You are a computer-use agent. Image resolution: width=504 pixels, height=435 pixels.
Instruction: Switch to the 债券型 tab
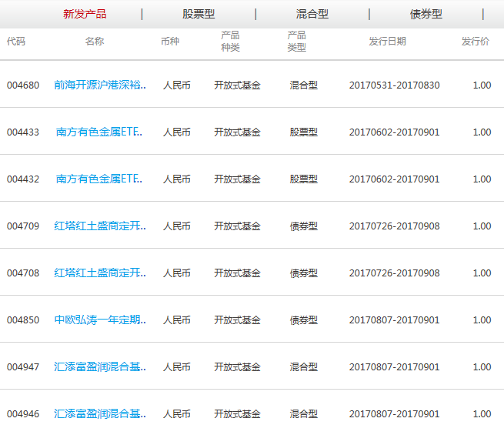point(426,14)
